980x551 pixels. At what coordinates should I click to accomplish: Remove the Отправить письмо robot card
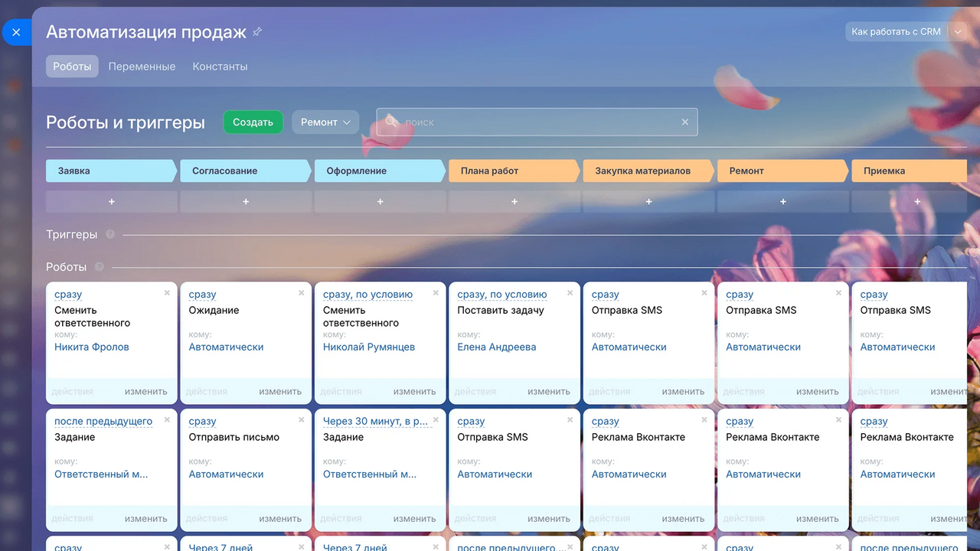tap(302, 420)
